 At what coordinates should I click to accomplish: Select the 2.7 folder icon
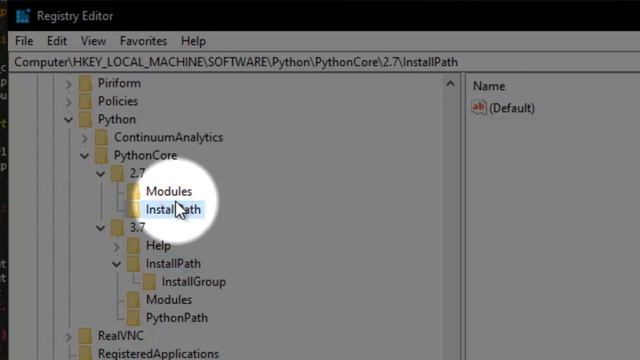tap(118, 173)
